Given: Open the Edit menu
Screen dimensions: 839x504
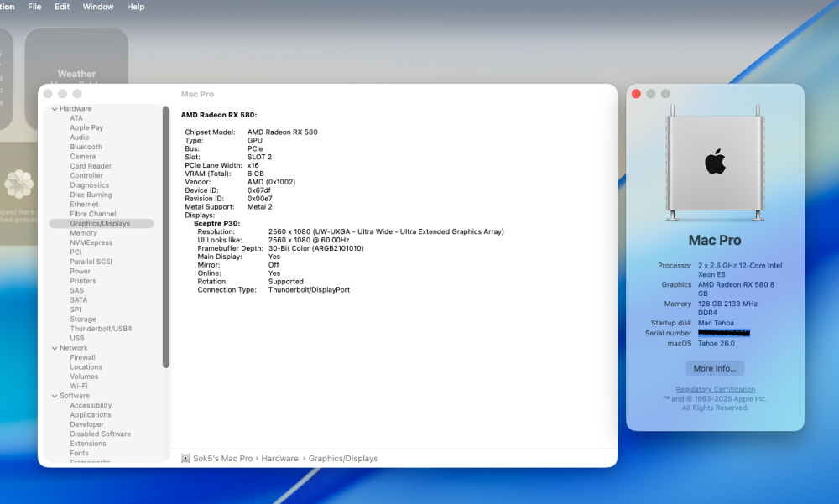Looking at the screenshot, I should [x=62, y=7].
